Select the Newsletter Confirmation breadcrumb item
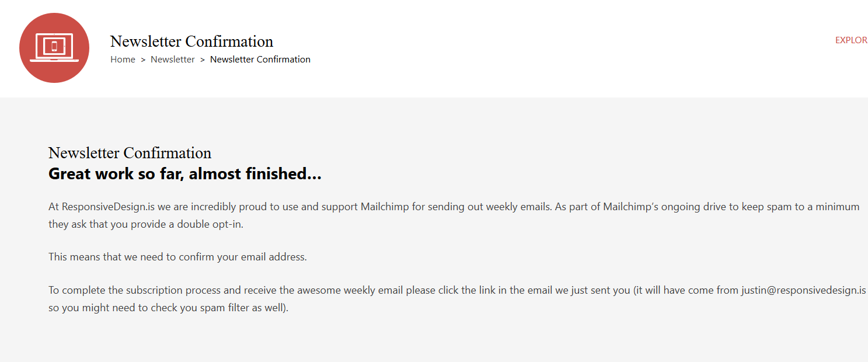The width and height of the screenshot is (868, 362). 260,60
